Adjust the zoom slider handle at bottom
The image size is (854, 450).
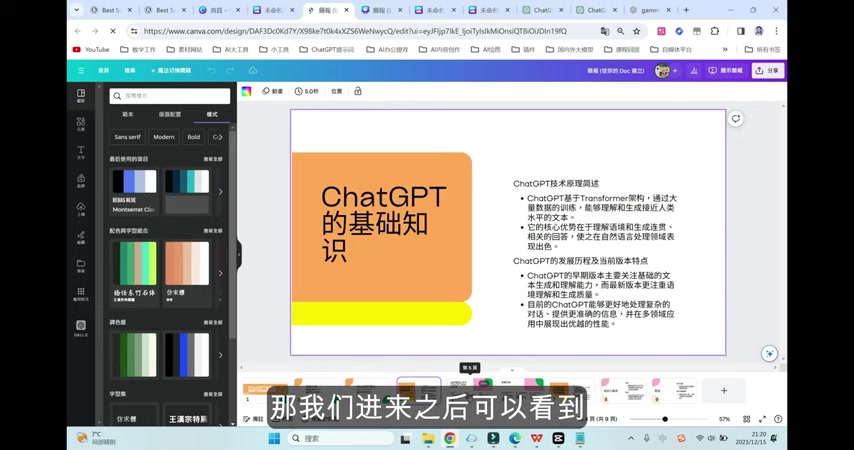665,419
